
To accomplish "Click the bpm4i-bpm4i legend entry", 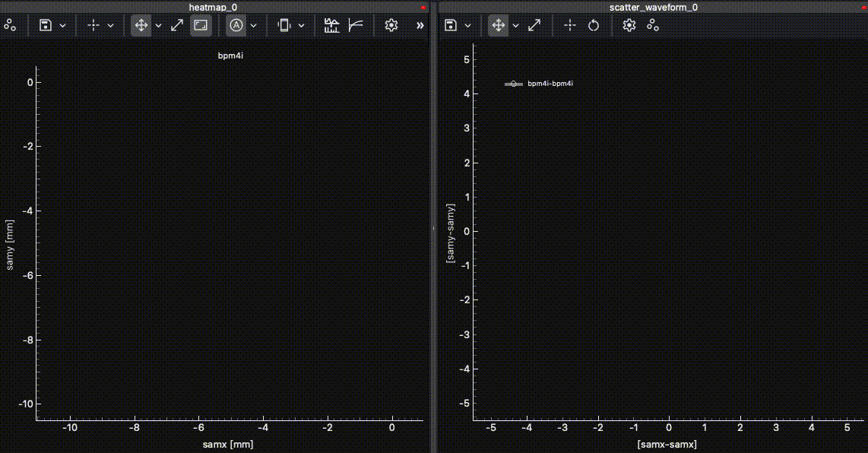I will pos(550,84).
